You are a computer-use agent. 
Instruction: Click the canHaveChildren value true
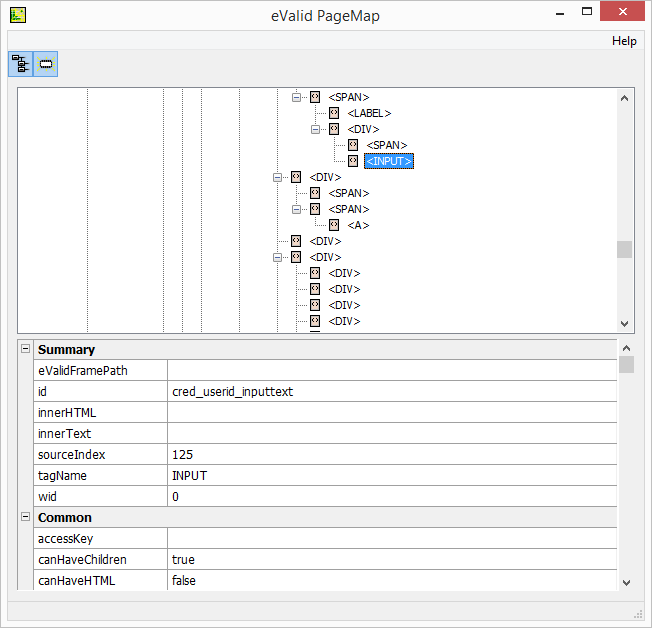coord(183,559)
